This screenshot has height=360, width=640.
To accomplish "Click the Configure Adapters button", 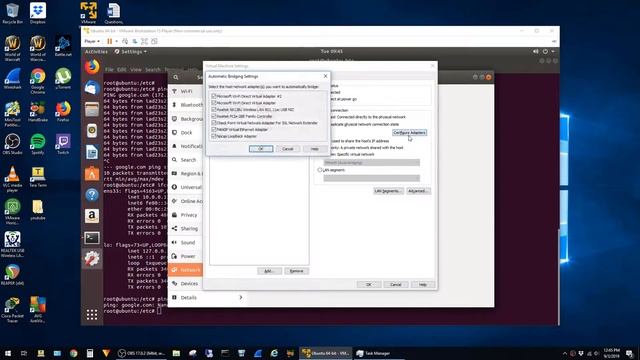I will (x=409, y=133).
